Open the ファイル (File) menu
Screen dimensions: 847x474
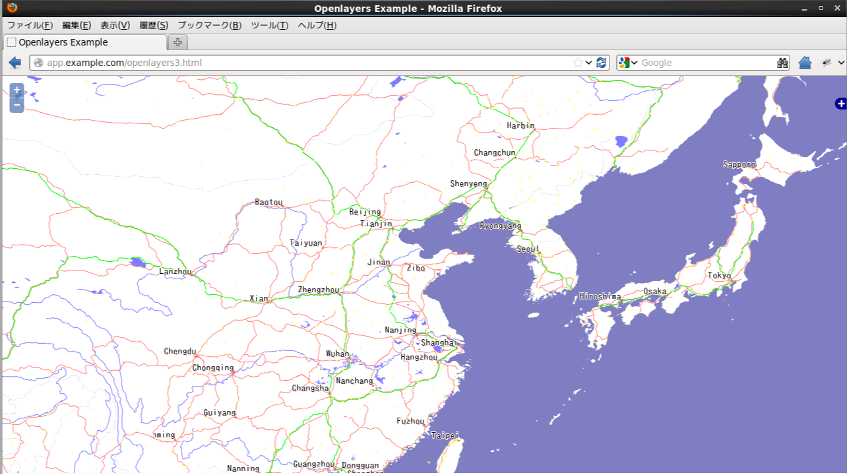pos(30,25)
